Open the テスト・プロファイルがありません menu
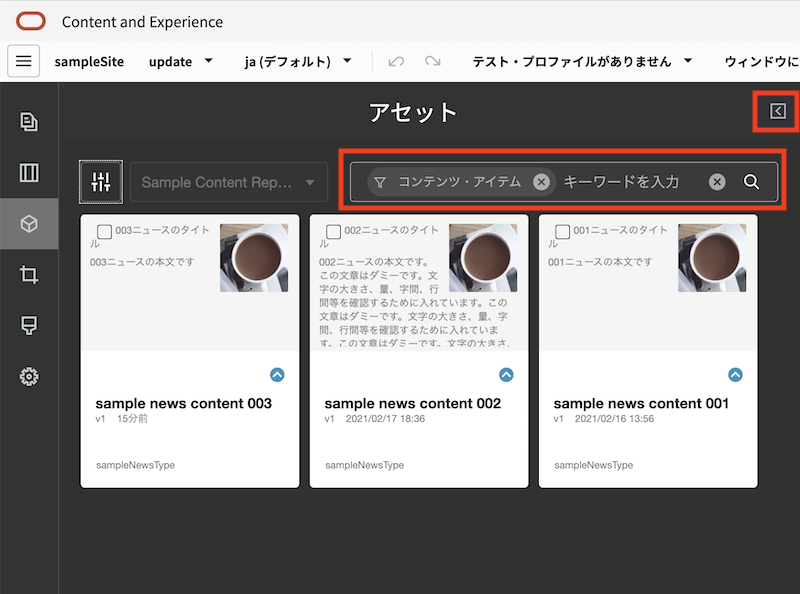 (x=578, y=61)
